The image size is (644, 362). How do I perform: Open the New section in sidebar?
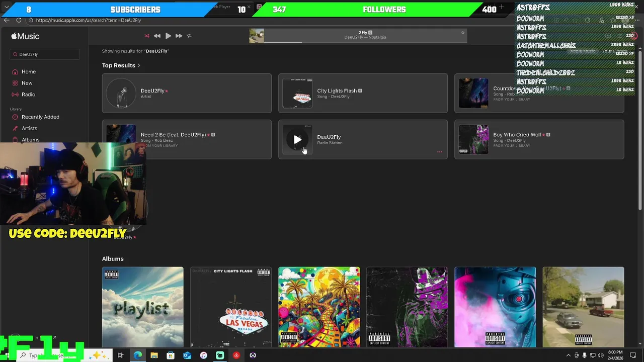tap(27, 83)
